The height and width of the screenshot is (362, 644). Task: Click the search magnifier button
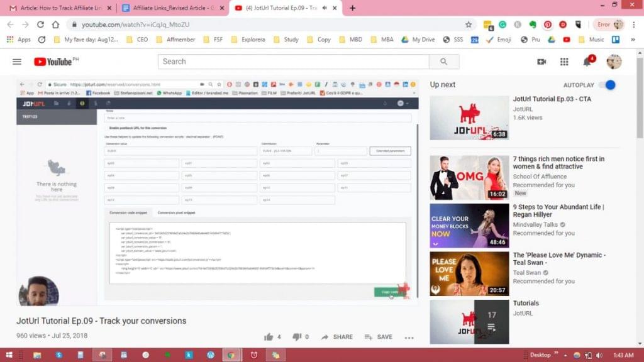coord(443,62)
